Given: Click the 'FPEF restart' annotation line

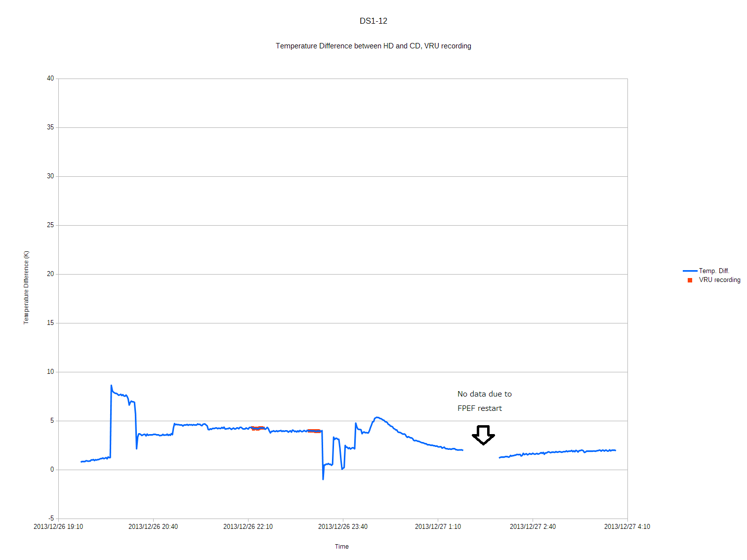Looking at the screenshot, I should point(480,408).
